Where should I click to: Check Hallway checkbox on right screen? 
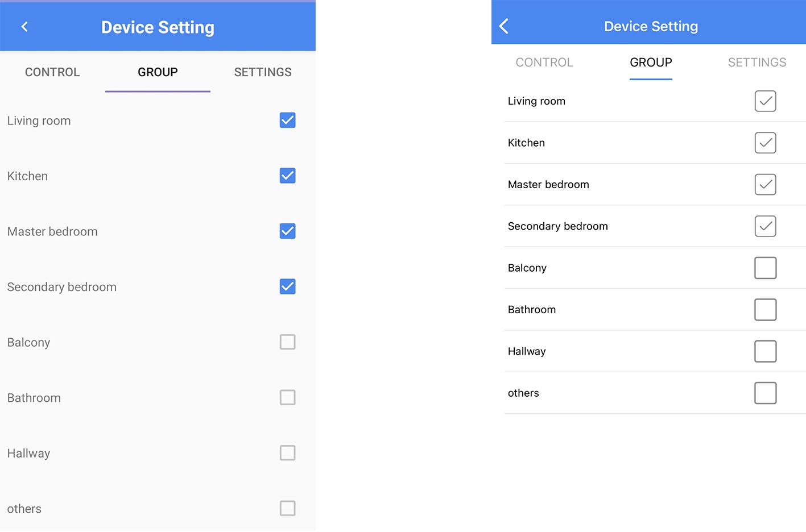point(765,351)
